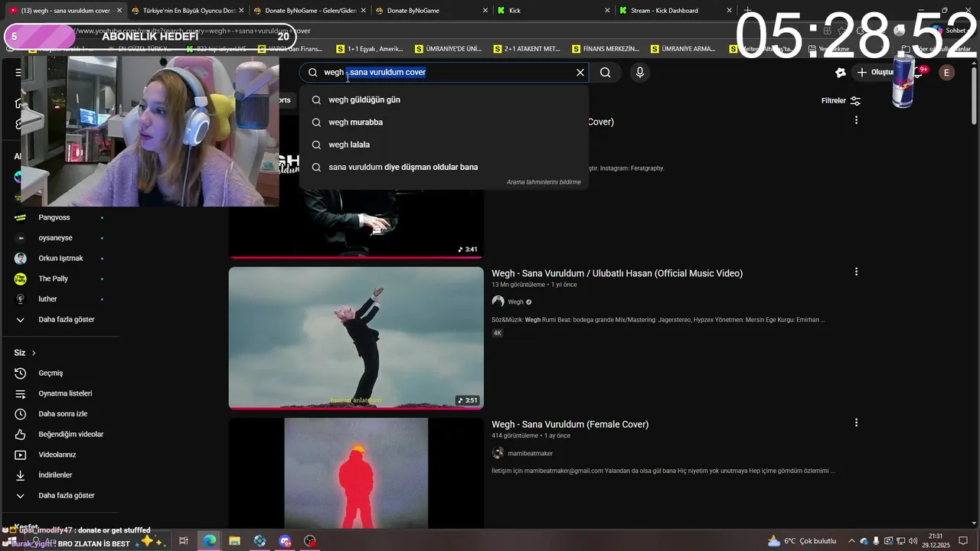This screenshot has width=980, height=551.
Task: Switch to the Türkiye'nin En Büyük Oyuncu tab
Action: tap(183, 11)
